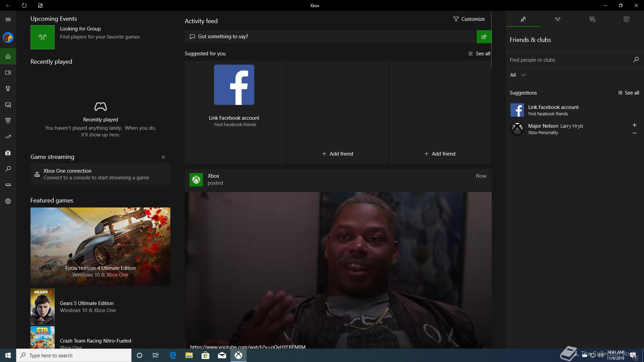Open Xbox One connection streaming option

pyautogui.click(x=100, y=174)
